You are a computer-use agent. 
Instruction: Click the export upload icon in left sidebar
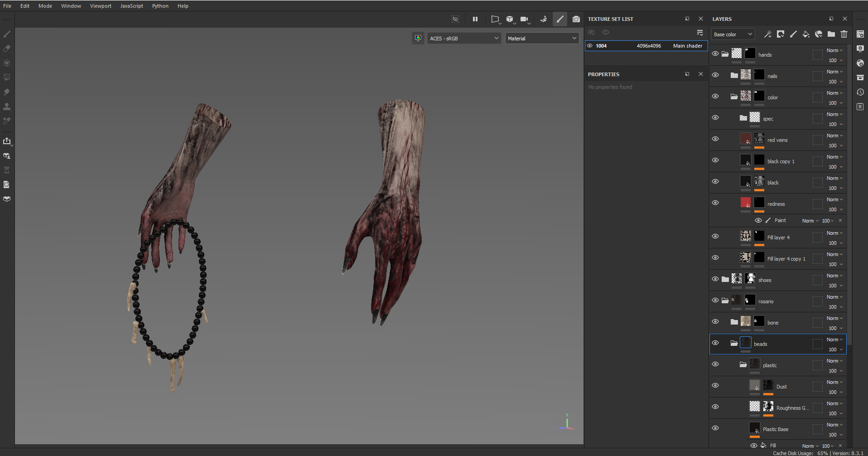click(7, 141)
